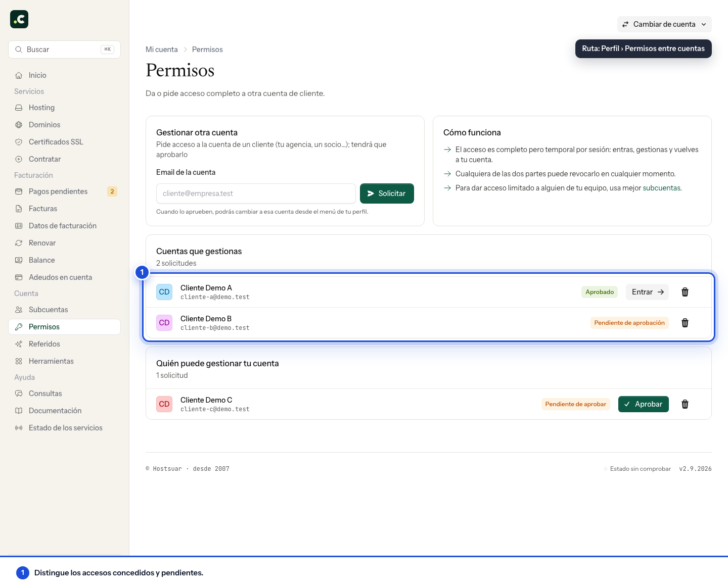Click the 1 solicitud count text
This screenshot has height=588, width=728.
(172, 375)
